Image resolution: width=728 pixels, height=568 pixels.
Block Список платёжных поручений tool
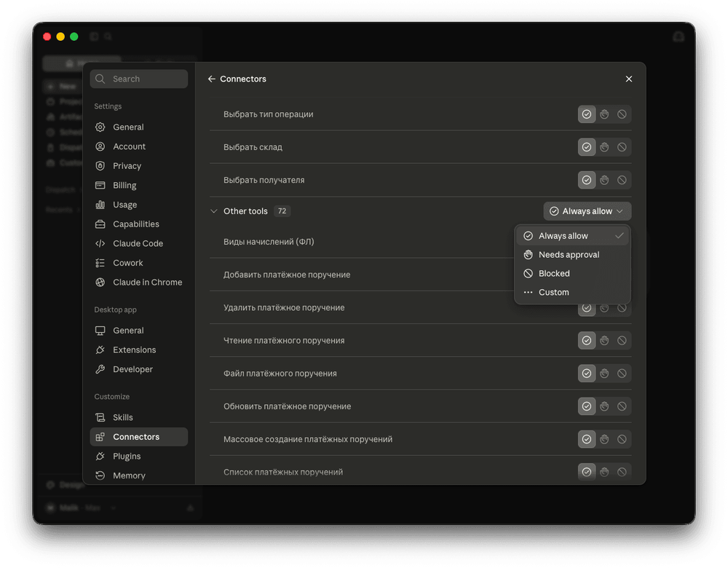622,473
